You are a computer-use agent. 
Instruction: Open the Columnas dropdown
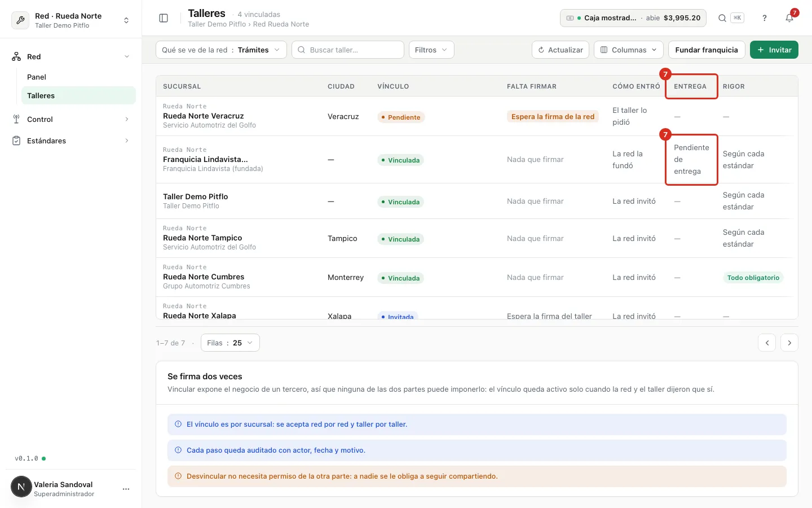point(629,50)
